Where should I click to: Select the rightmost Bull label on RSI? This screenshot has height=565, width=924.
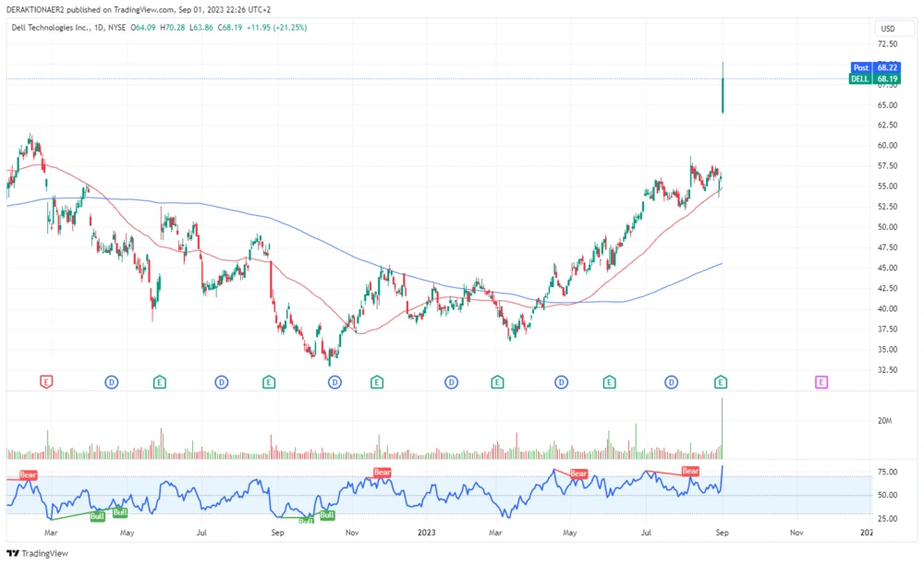[x=327, y=515]
